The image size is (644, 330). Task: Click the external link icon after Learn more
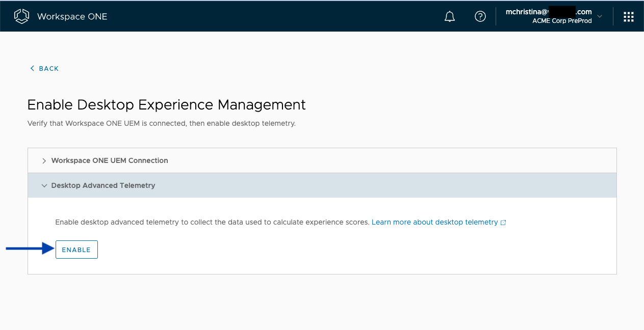[x=503, y=223]
